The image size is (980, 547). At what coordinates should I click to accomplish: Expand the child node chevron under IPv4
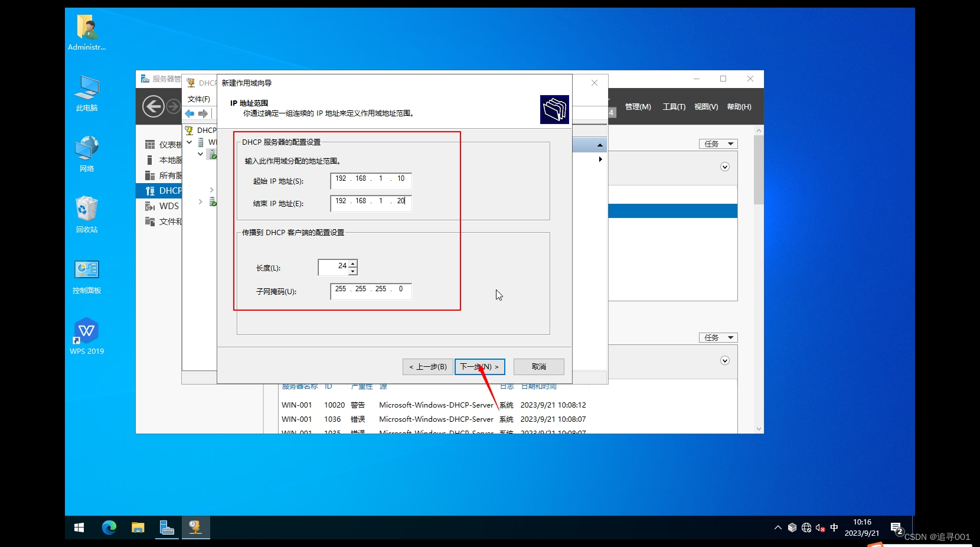tap(211, 190)
